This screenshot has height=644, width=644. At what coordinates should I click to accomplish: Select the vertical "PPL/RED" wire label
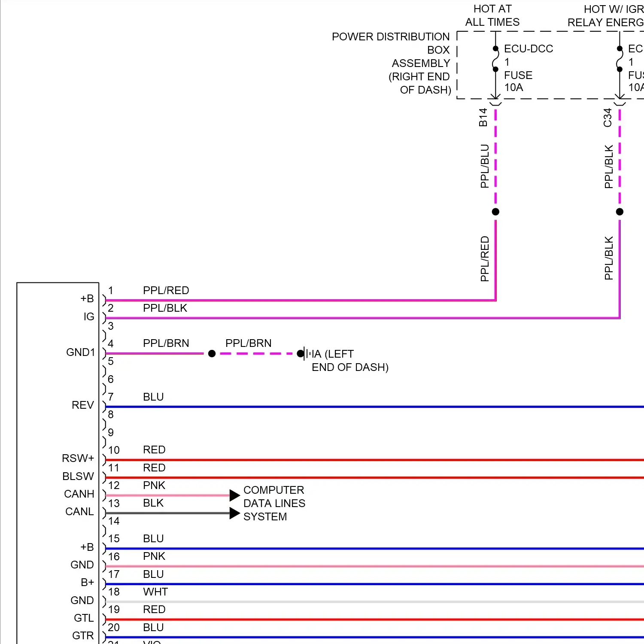485,259
